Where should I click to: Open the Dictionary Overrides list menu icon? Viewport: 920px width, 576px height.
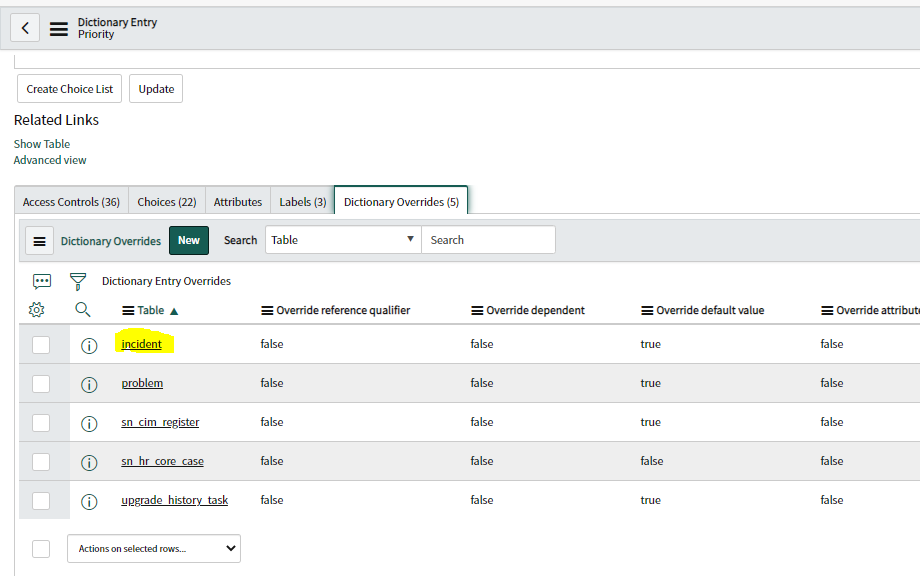[39, 240]
